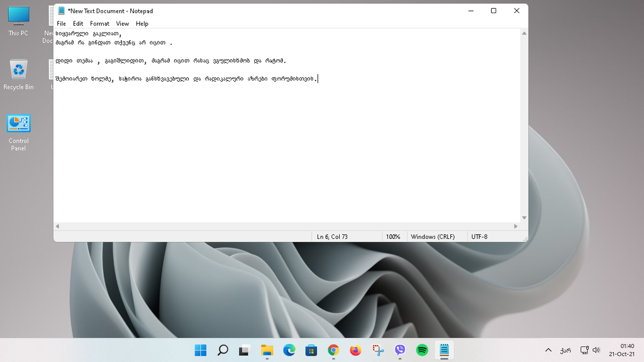Open clock showing 01:40 21-Oct-21
Image resolution: width=644 pixels, height=362 pixels.
click(622, 350)
